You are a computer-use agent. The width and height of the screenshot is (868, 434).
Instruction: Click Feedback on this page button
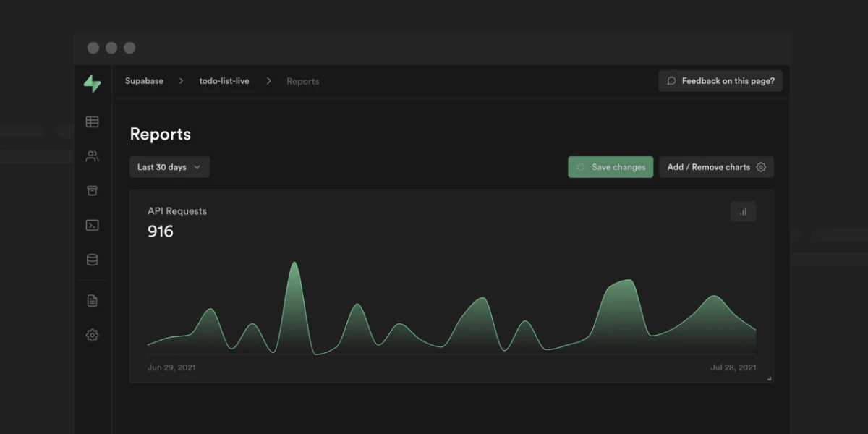point(720,81)
